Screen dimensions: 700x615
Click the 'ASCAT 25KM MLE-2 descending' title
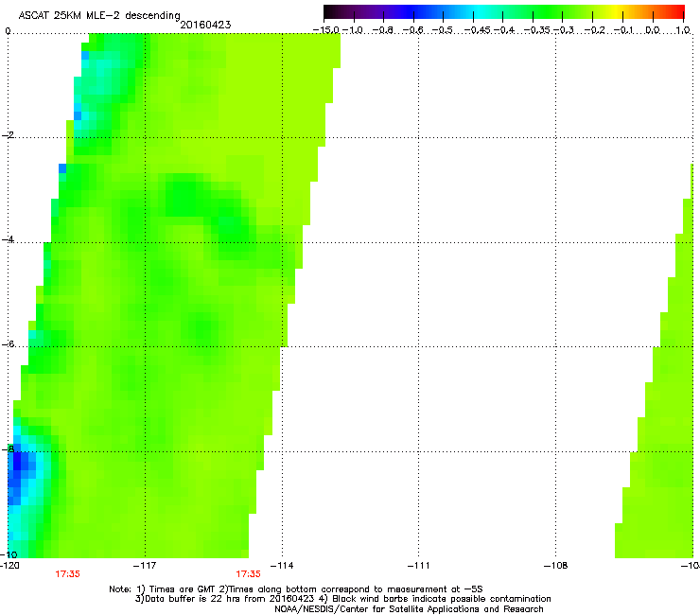tap(99, 15)
